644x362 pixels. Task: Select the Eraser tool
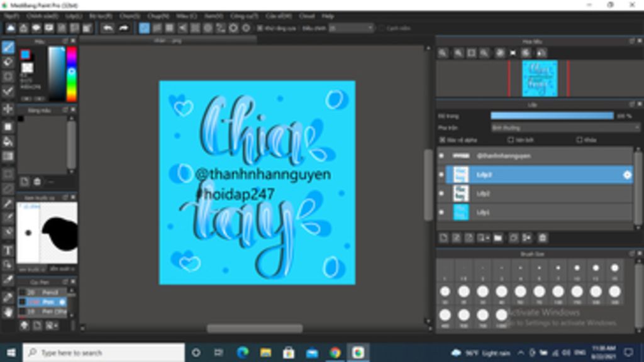[x=8, y=62]
